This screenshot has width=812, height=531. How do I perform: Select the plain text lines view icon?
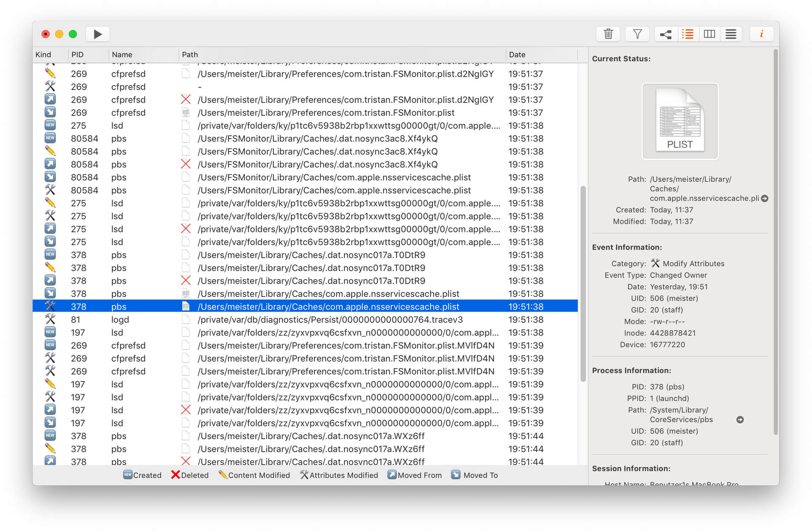click(731, 34)
